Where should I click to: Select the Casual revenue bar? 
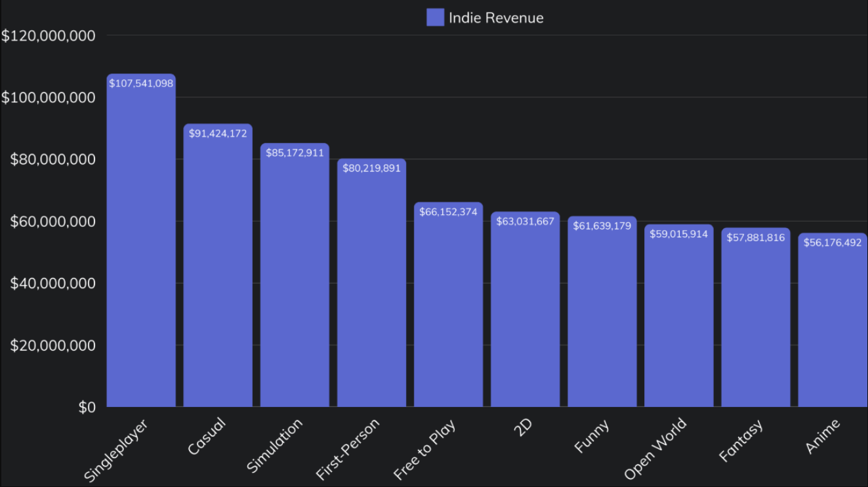tap(218, 265)
